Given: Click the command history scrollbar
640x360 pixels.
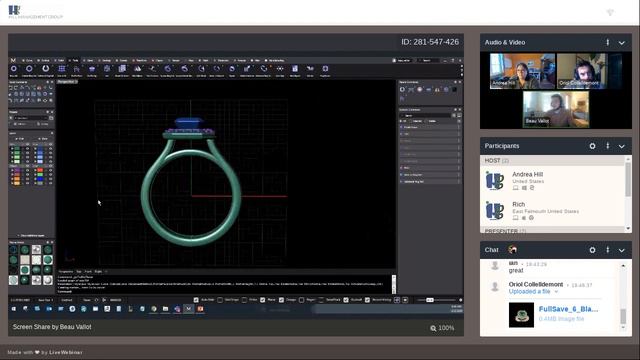Looking at the screenshot, I should coord(393,284).
